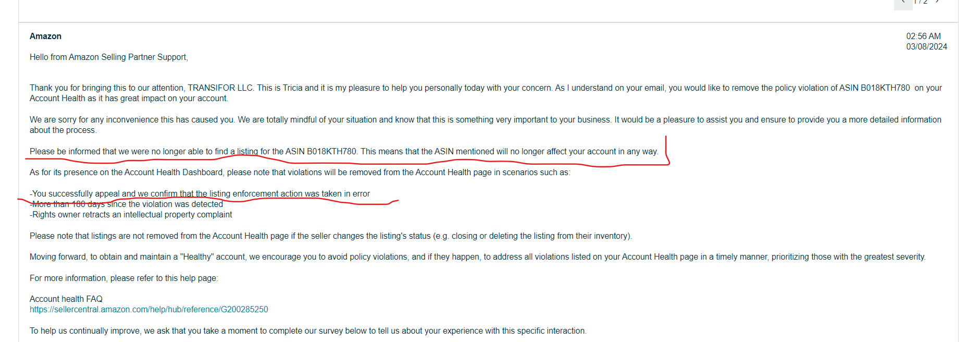Go to next message page arrow
The width and height of the screenshot is (980, 342).
click(937, 2)
